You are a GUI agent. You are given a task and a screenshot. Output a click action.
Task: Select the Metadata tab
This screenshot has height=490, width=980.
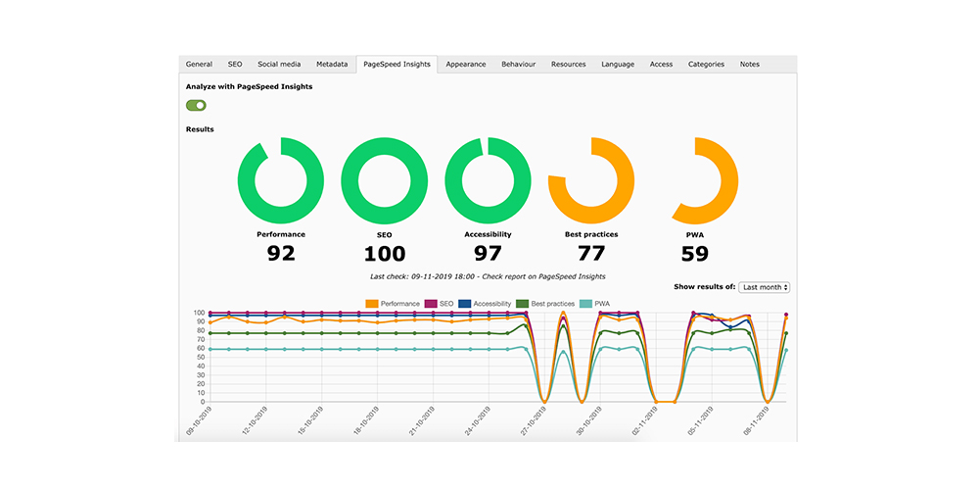332,65
